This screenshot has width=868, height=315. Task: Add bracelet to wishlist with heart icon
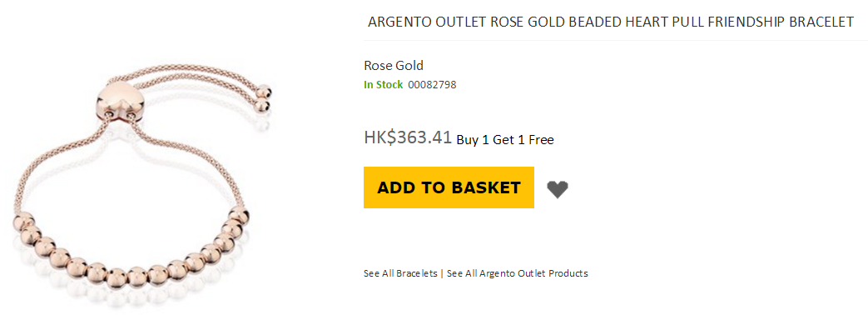pyautogui.click(x=558, y=190)
